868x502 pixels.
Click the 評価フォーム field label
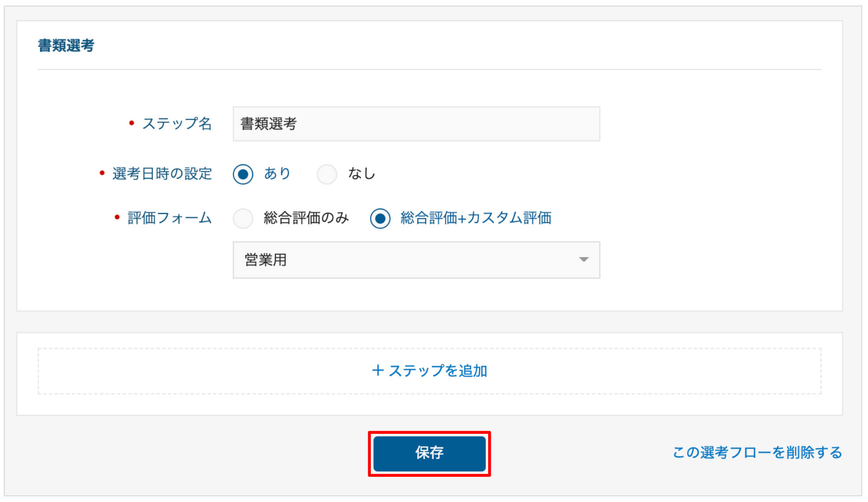point(170,218)
